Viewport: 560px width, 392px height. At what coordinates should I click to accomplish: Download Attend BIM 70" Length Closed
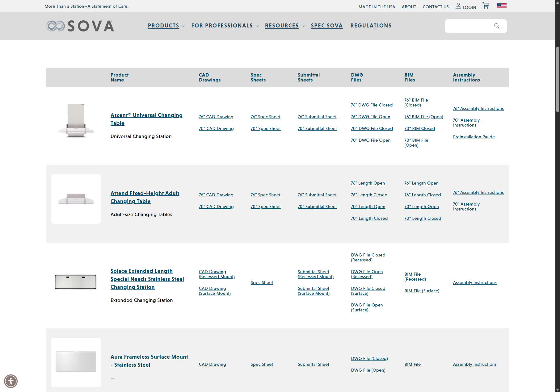coord(423,218)
